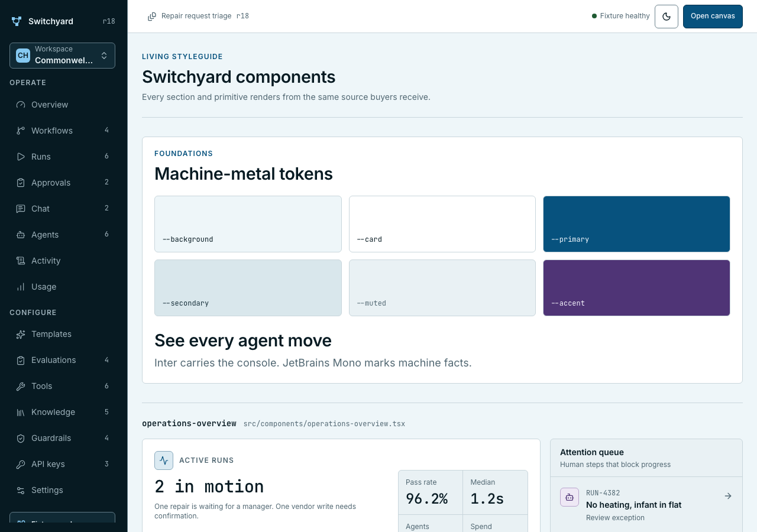This screenshot has width=757, height=532.
Task: Click the Approvals clipboard icon
Action: (x=21, y=183)
